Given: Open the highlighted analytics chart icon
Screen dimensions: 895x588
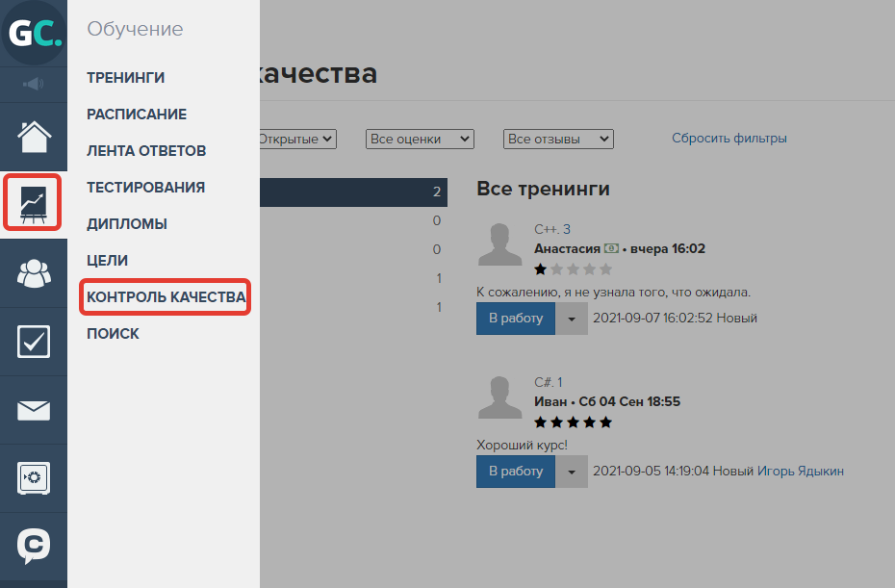Looking at the screenshot, I should pos(33,202).
